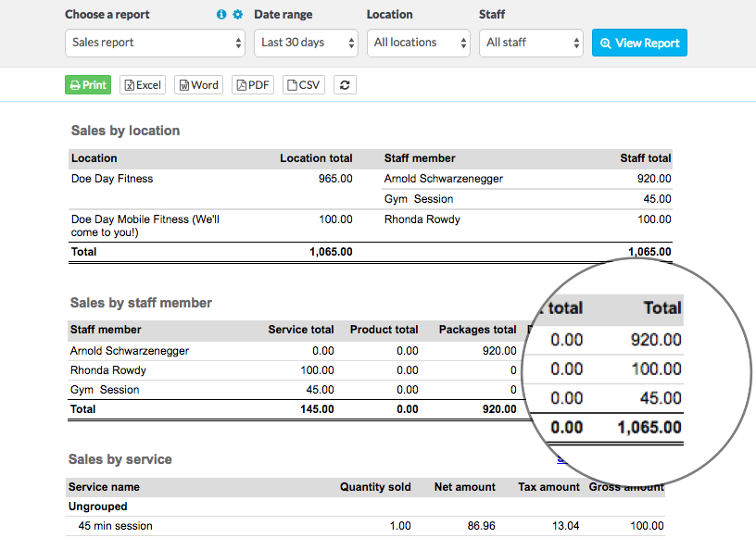Export the report to Word
Viewport: 756px width, 538px height.
click(198, 85)
